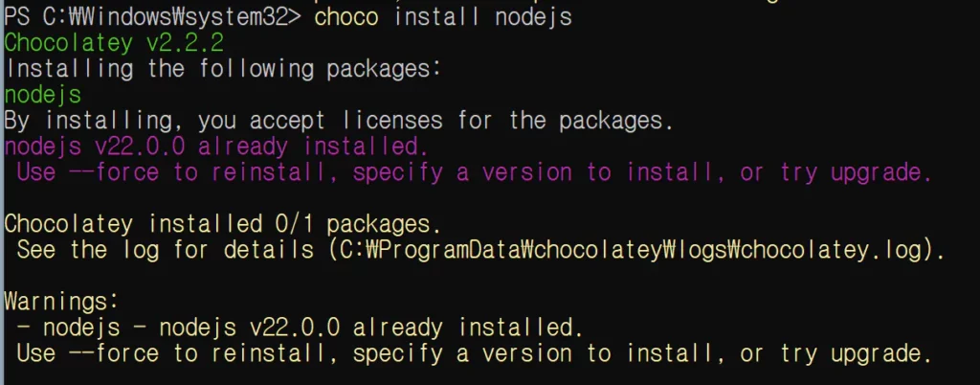Click the PS C:\Windows\system32 prompt
Viewport: 980px width, 385px height.
click(x=153, y=16)
